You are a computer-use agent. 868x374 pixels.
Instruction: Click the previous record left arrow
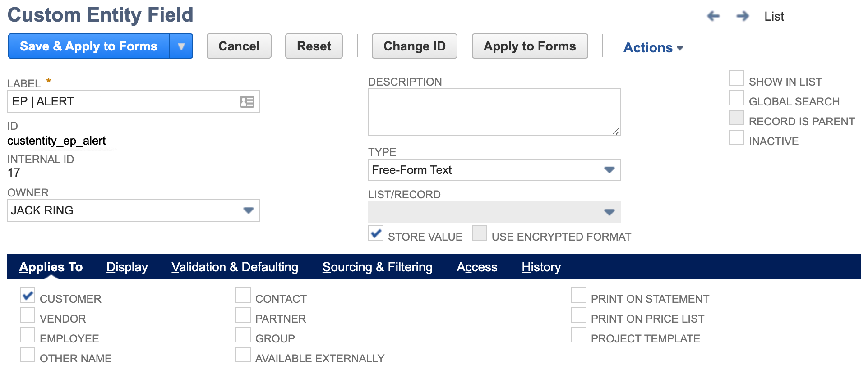coord(713,16)
